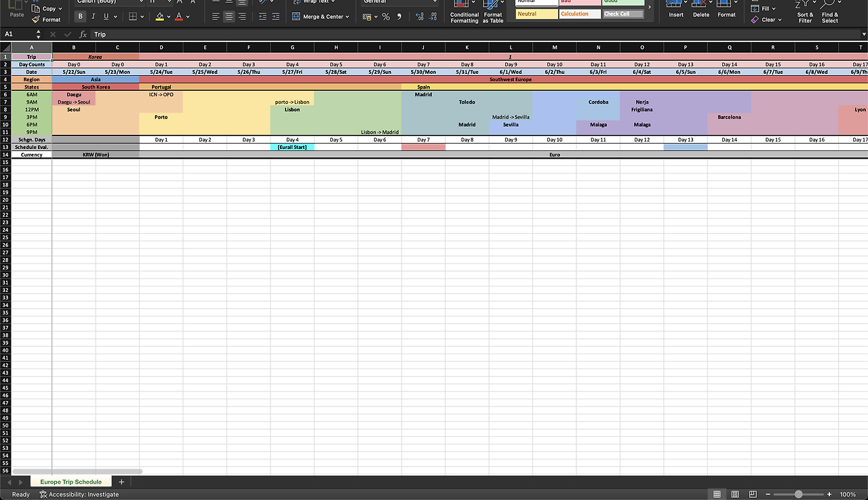Click the Percent Style icon

(385, 16)
